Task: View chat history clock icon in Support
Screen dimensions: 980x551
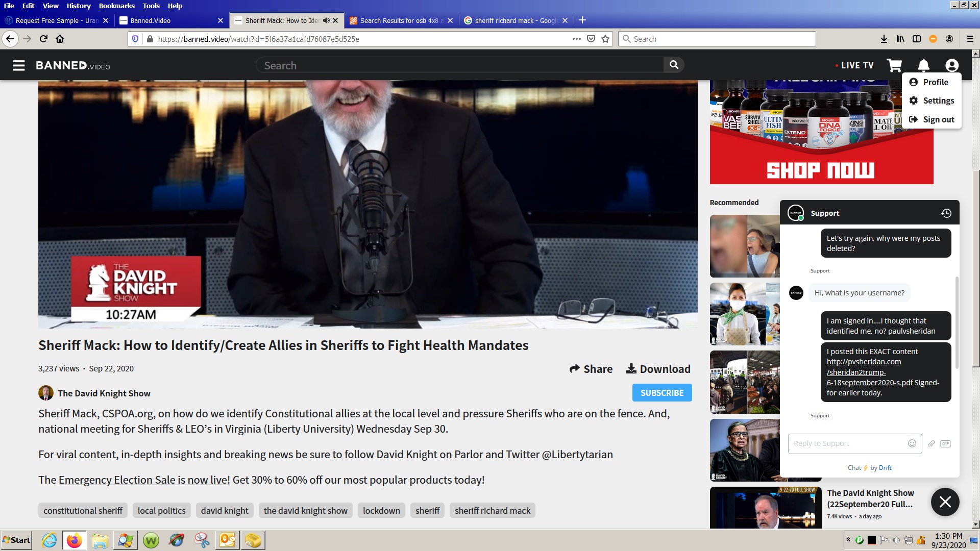Action: (946, 213)
